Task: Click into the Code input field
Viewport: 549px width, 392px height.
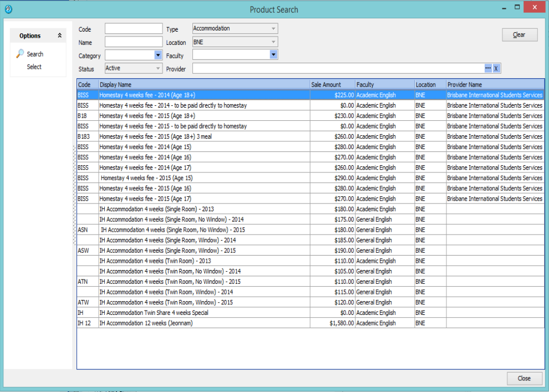Action: [x=133, y=29]
